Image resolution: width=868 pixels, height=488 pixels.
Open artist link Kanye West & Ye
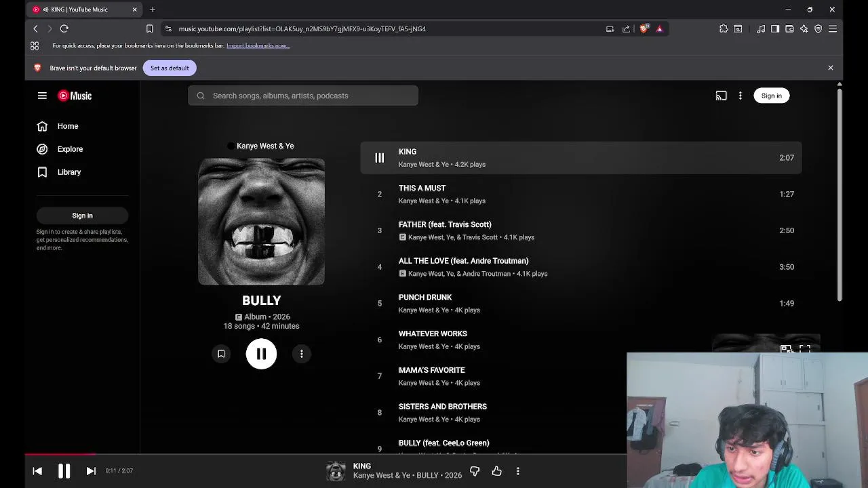click(265, 146)
